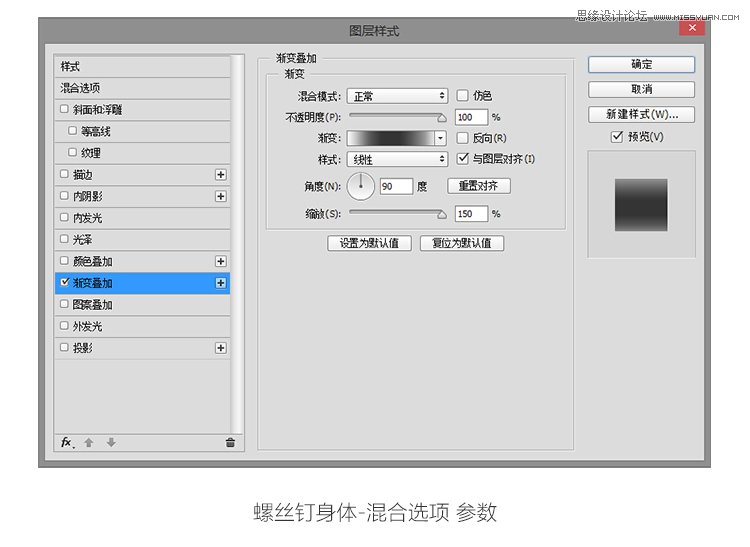Close the 图层样式 dialog

tap(692, 28)
